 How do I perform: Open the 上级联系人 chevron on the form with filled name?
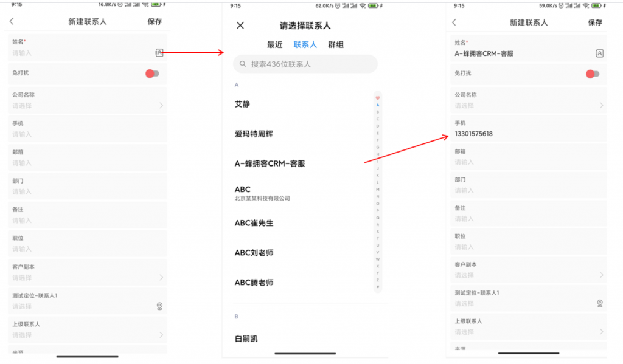tap(601, 332)
